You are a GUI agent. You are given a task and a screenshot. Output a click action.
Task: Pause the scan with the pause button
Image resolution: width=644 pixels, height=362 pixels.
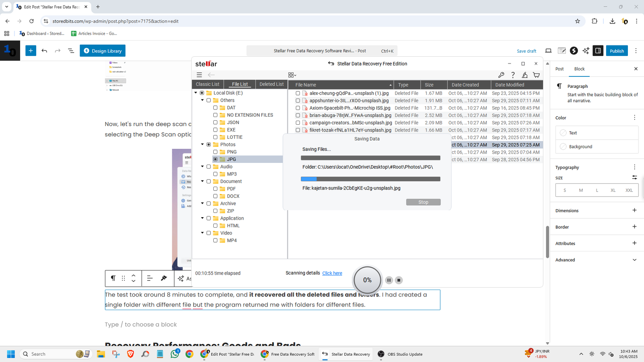[389, 280]
